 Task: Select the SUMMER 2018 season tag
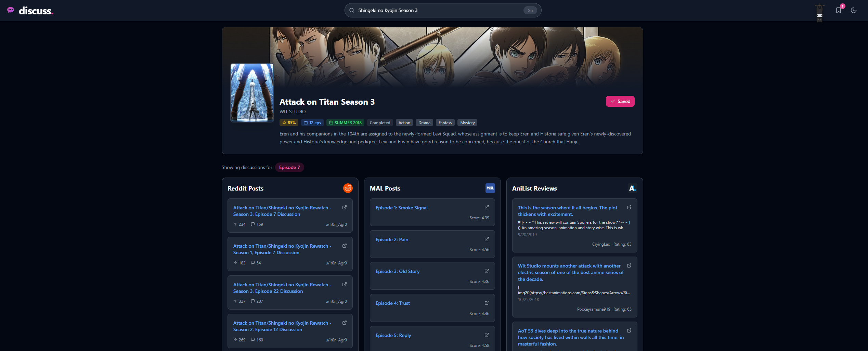[x=345, y=122]
